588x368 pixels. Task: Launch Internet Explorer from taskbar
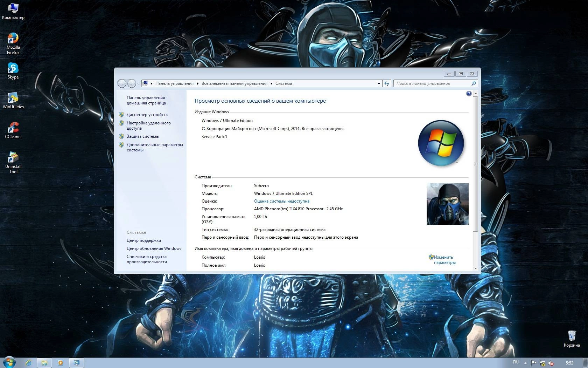[x=28, y=363]
